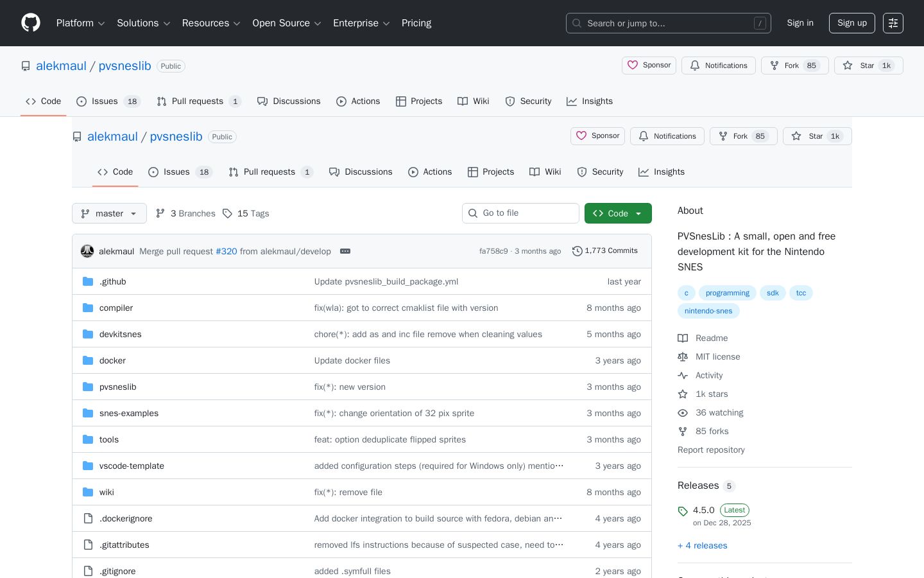Click Report repository link
This screenshot has width=924, height=578.
[711, 450]
